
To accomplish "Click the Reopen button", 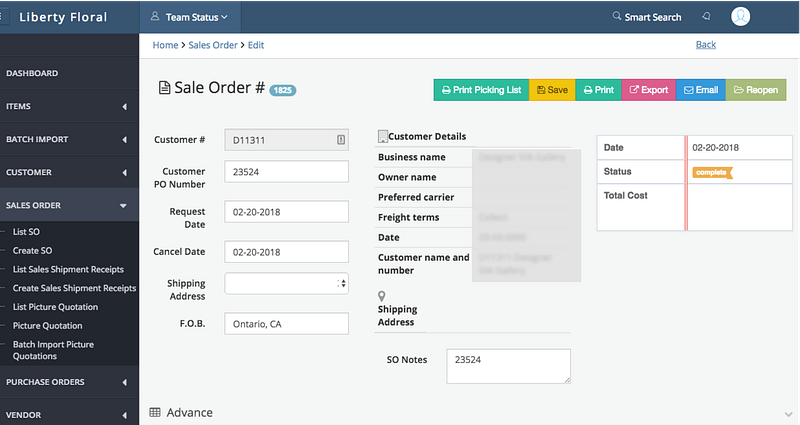I will pos(755,90).
